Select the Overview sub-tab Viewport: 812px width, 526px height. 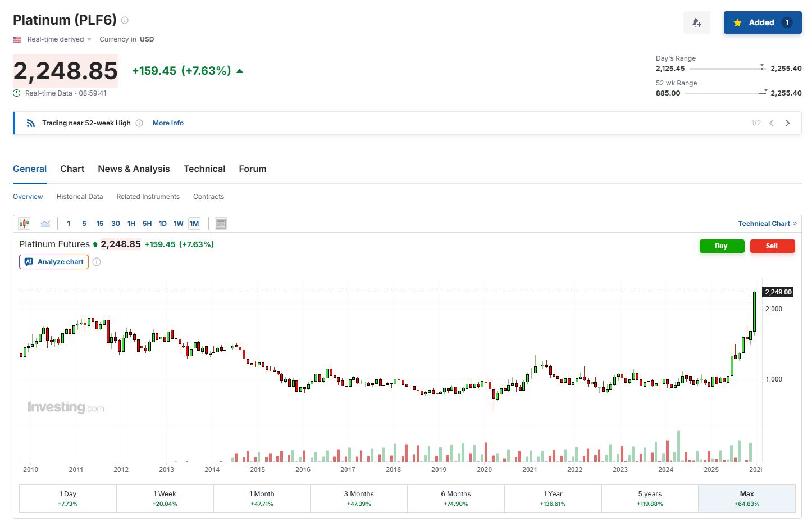pyautogui.click(x=28, y=197)
